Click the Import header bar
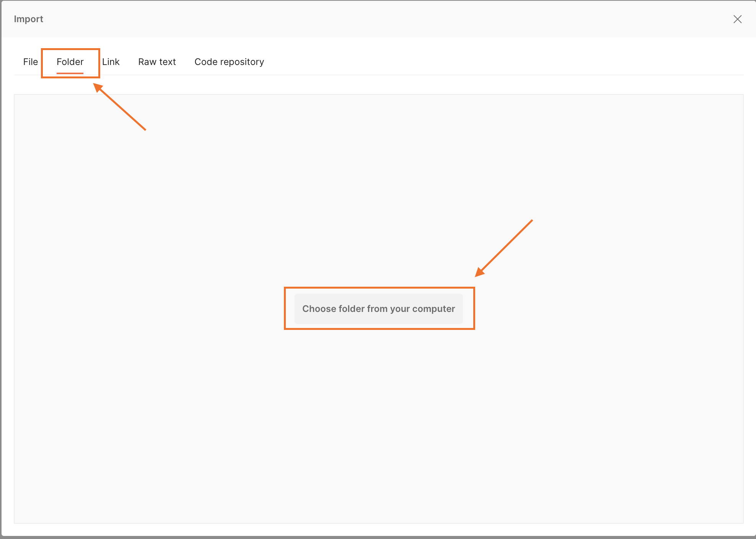 point(378,19)
